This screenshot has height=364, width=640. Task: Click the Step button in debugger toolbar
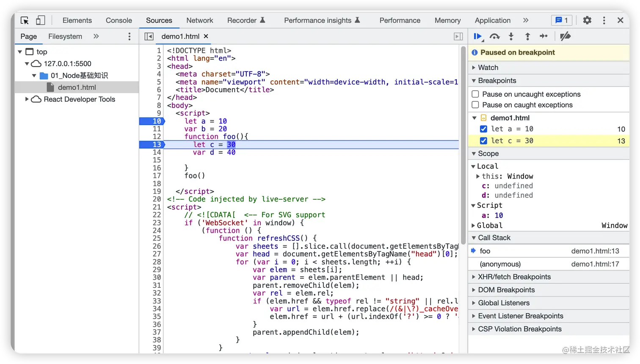(x=544, y=36)
